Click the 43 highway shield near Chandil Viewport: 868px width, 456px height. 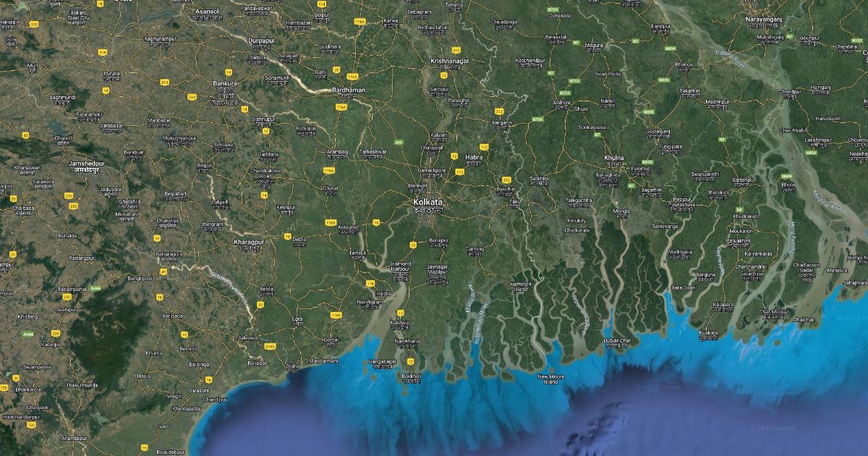(x=26, y=135)
